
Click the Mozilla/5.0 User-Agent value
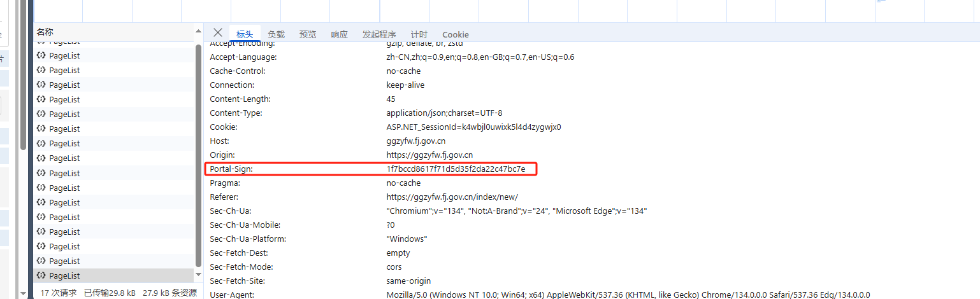tap(628, 295)
